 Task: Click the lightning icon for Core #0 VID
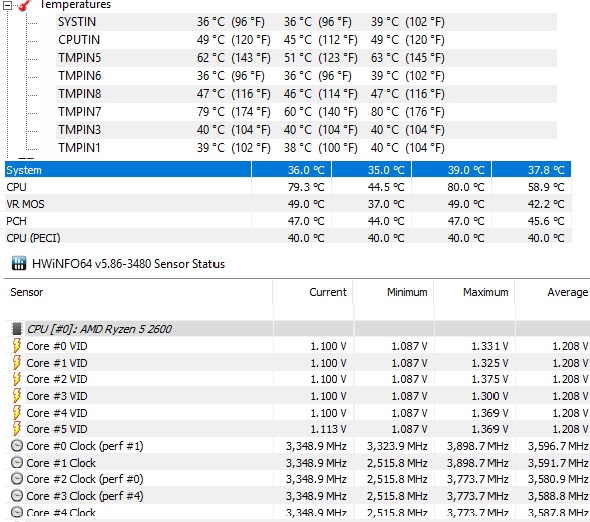tap(17, 345)
